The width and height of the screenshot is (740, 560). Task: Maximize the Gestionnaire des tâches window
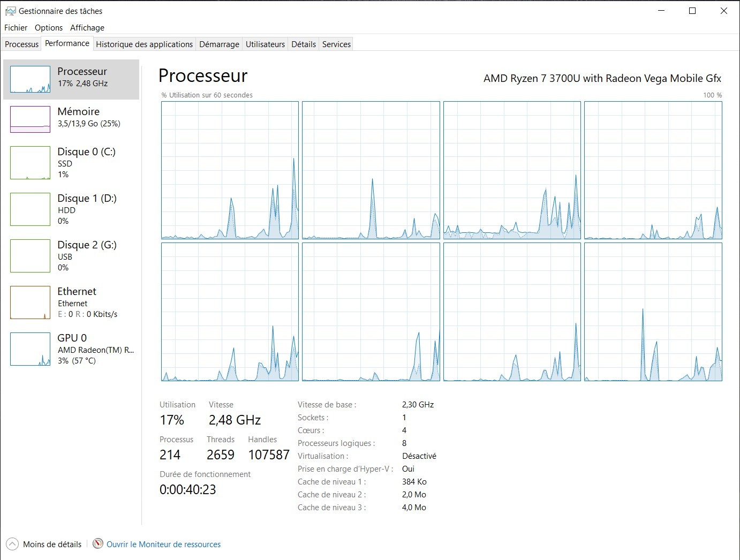point(692,11)
